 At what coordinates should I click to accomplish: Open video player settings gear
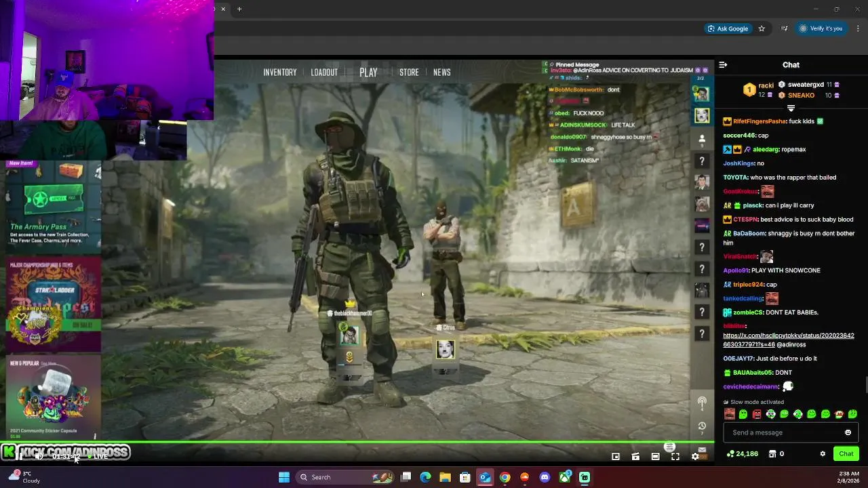(695, 457)
